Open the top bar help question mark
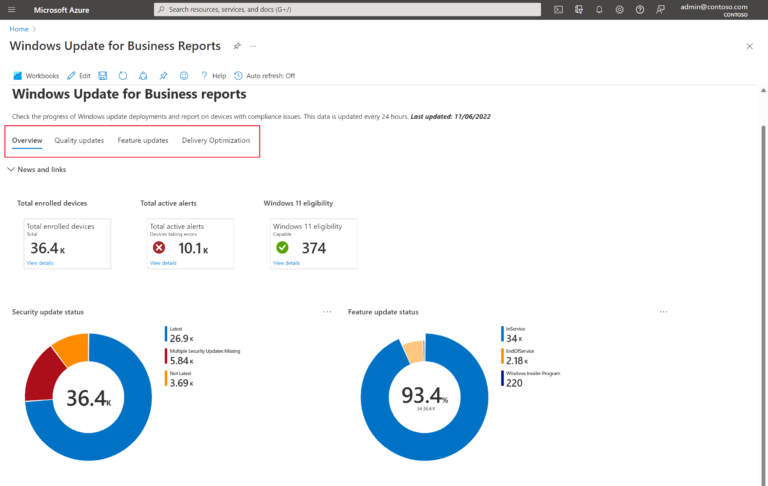Viewport: 768px width, 486px height. pos(640,9)
